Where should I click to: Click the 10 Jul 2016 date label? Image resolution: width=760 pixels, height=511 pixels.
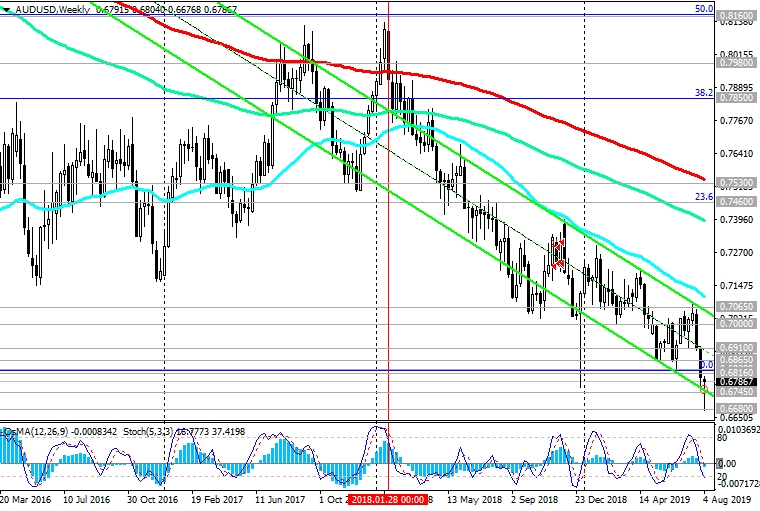[86, 499]
